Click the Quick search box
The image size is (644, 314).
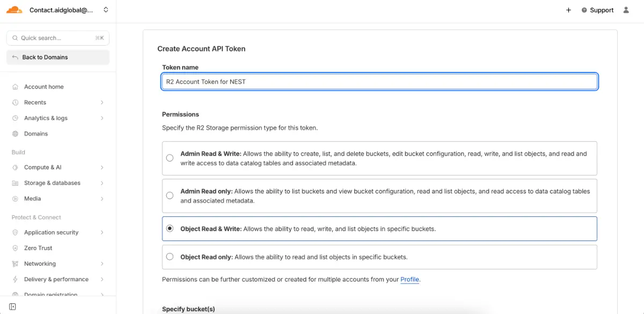click(x=58, y=38)
